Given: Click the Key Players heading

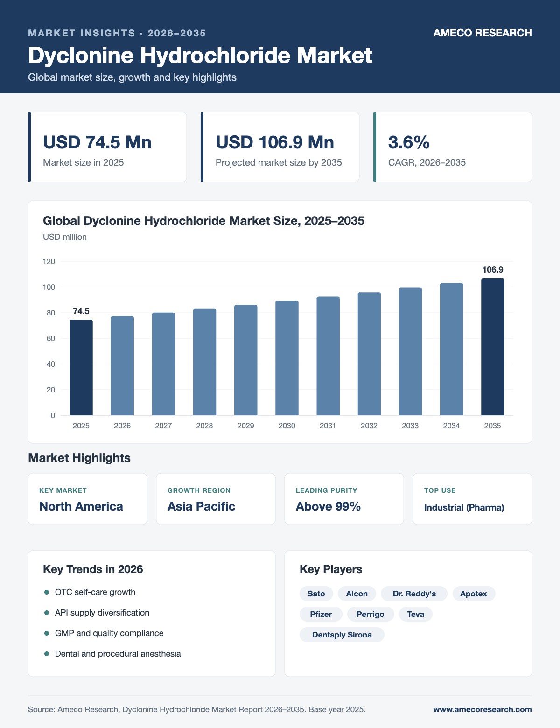Looking at the screenshot, I should [x=331, y=569].
